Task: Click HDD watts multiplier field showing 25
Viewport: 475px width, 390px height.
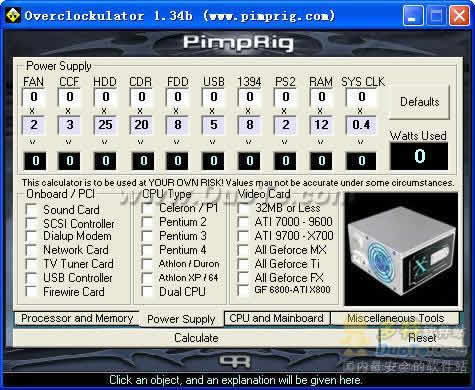Action: click(106, 125)
